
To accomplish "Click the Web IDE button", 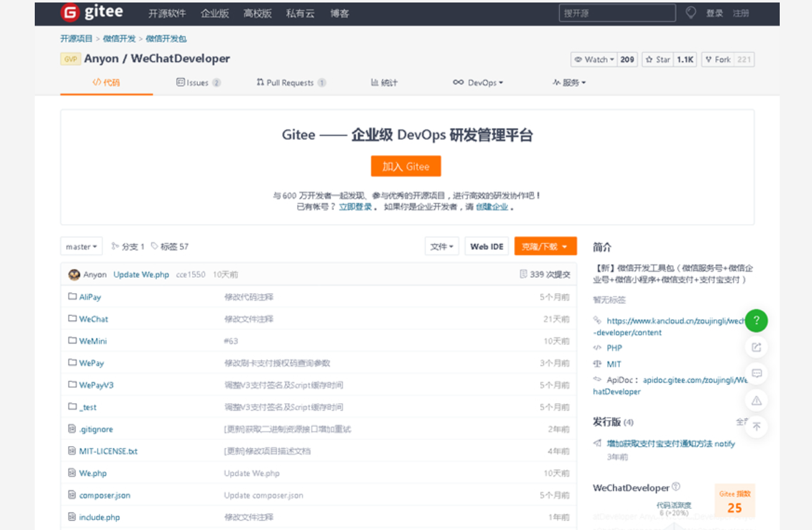I will pyautogui.click(x=487, y=247).
